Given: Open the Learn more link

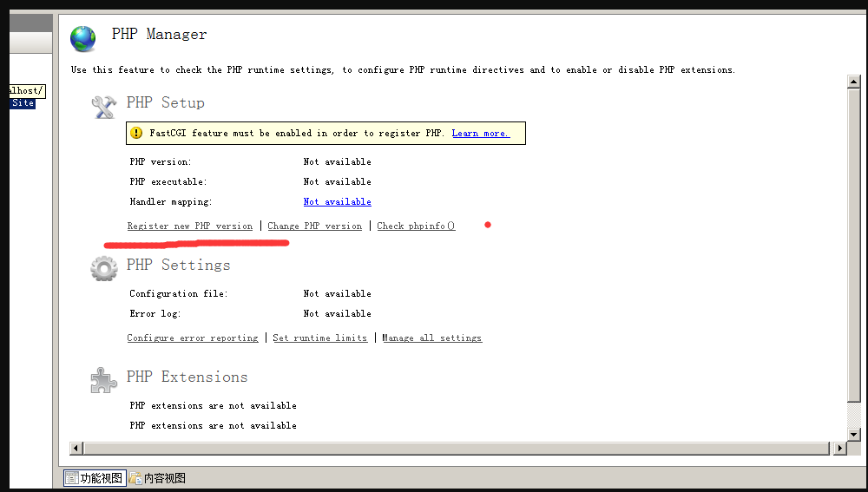Looking at the screenshot, I should click(481, 134).
